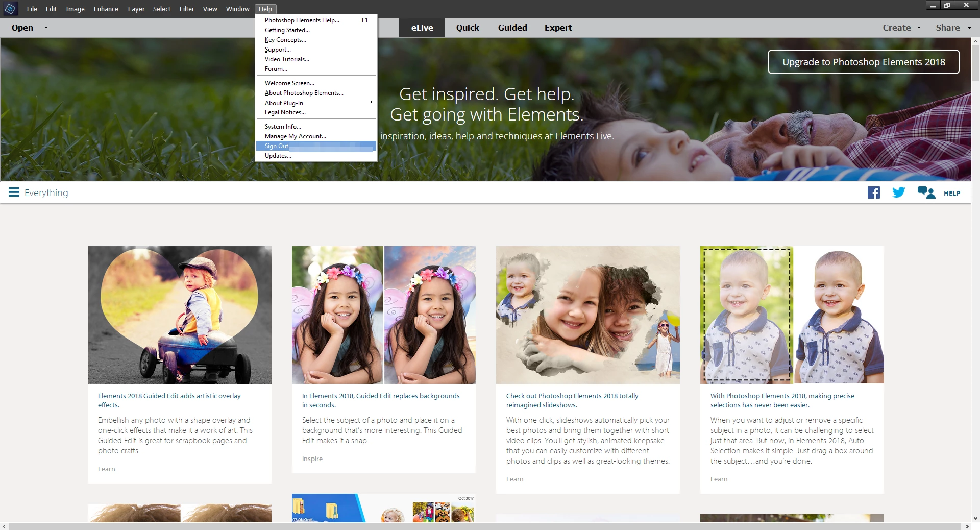
Task: Click the horizontal scrollbar left arrow
Action: (x=4, y=526)
